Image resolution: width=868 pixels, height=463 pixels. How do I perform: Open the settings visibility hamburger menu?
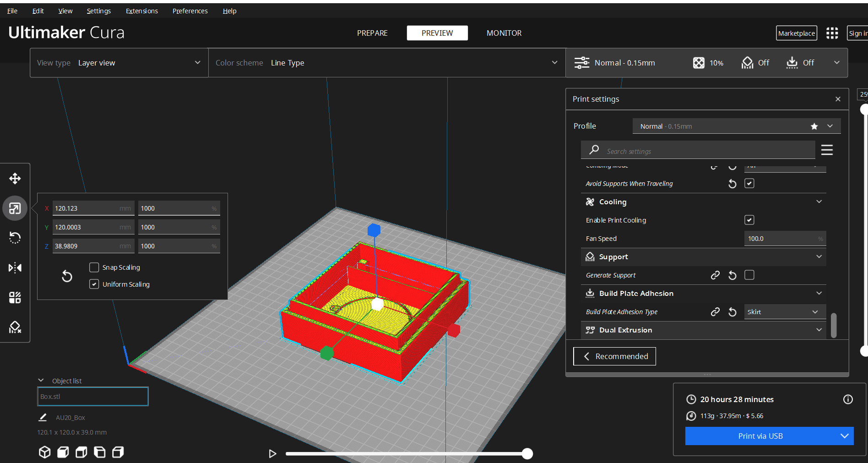(827, 150)
